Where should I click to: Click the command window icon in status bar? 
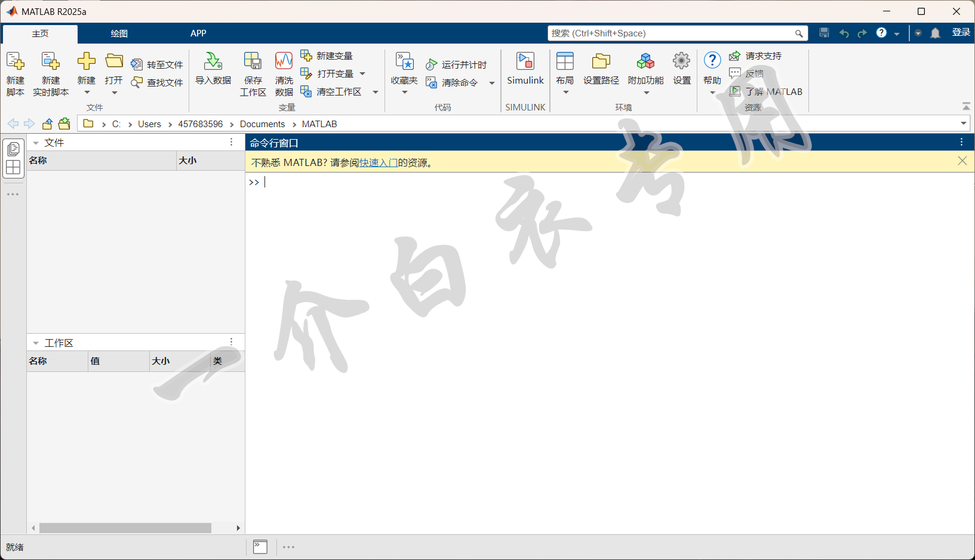pos(260,547)
